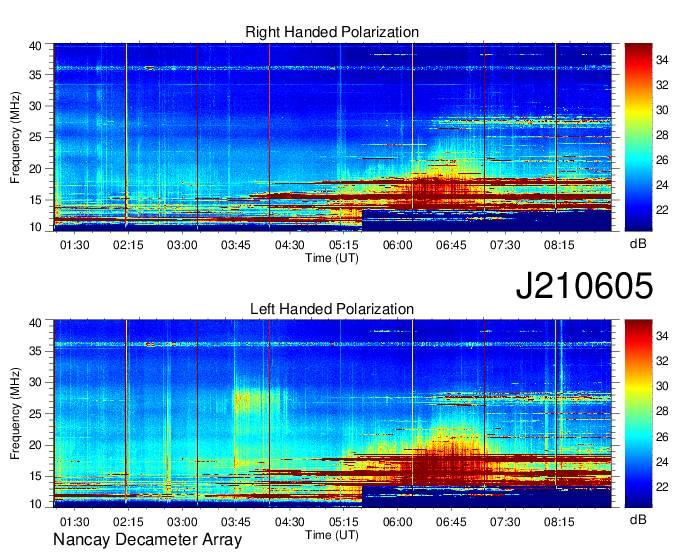This screenshot has width=680, height=552.
Task: Choose the 30 MHz tick on Left Handed plot
Action: [36, 382]
